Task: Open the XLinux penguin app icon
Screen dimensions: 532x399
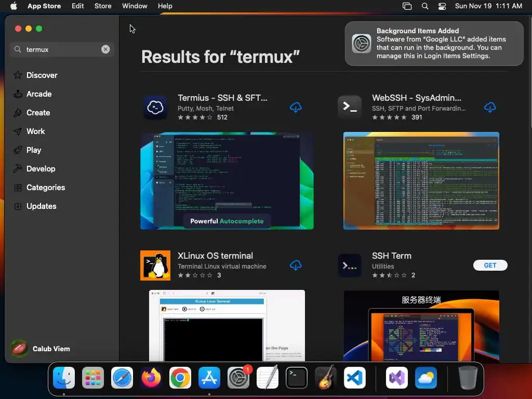Action: click(x=155, y=265)
